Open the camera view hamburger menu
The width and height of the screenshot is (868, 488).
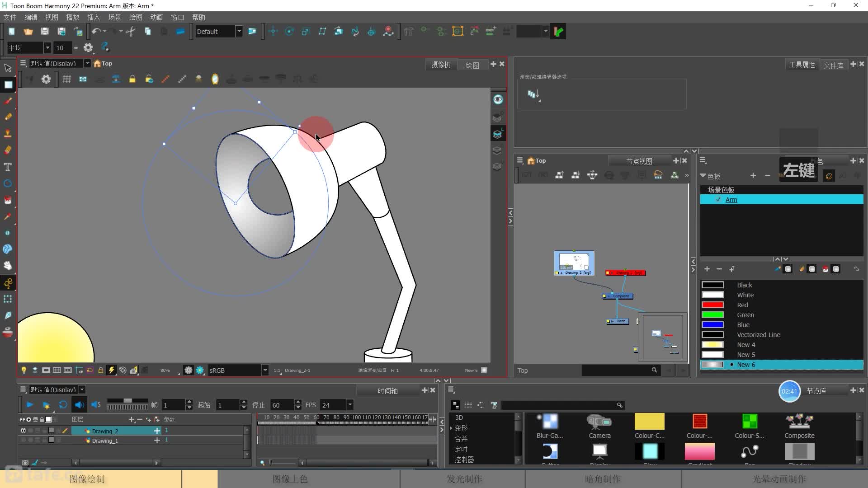(23, 63)
